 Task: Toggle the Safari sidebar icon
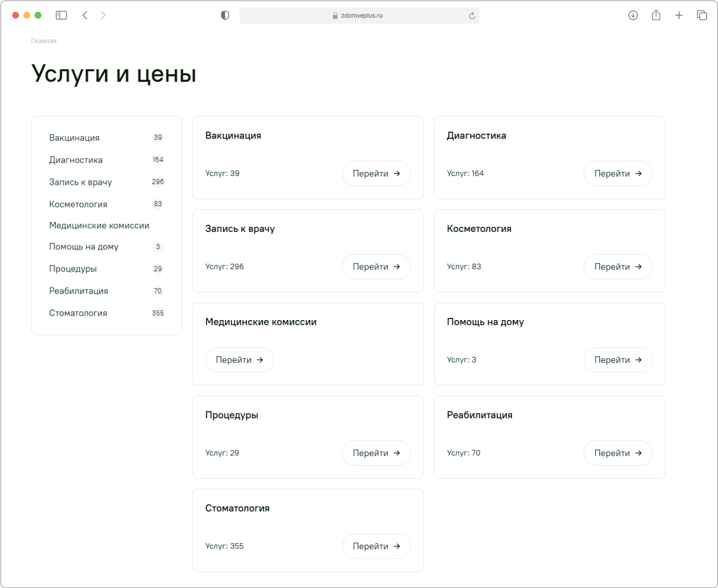click(61, 15)
